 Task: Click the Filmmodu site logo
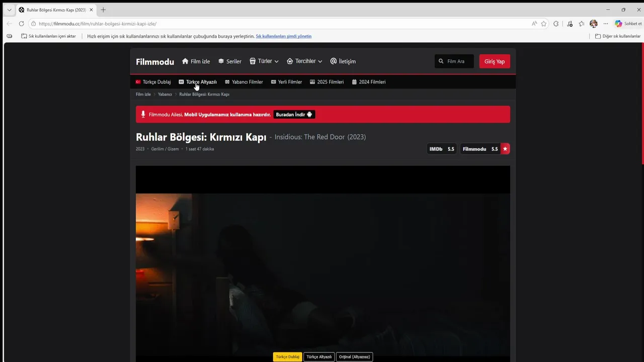pyautogui.click(x=155, y=62)
